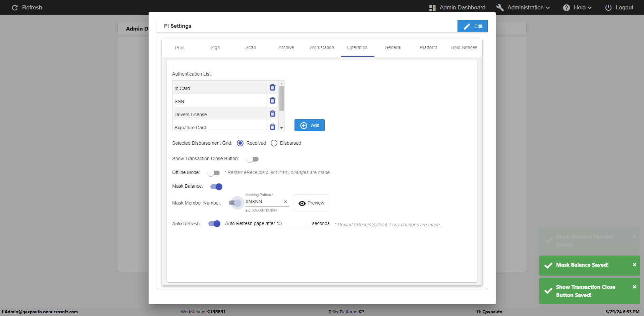Viewport: 644px width, 316px height.
Task: Toggle the Mask Balance switch
Action: pyautogui.click(x=216, y=187)
